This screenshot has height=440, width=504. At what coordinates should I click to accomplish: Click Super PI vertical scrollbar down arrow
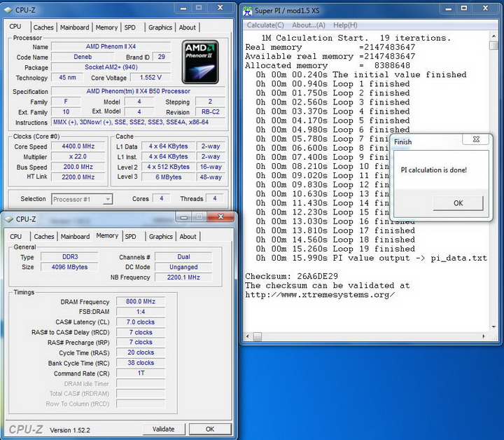[x=493, y=327]
